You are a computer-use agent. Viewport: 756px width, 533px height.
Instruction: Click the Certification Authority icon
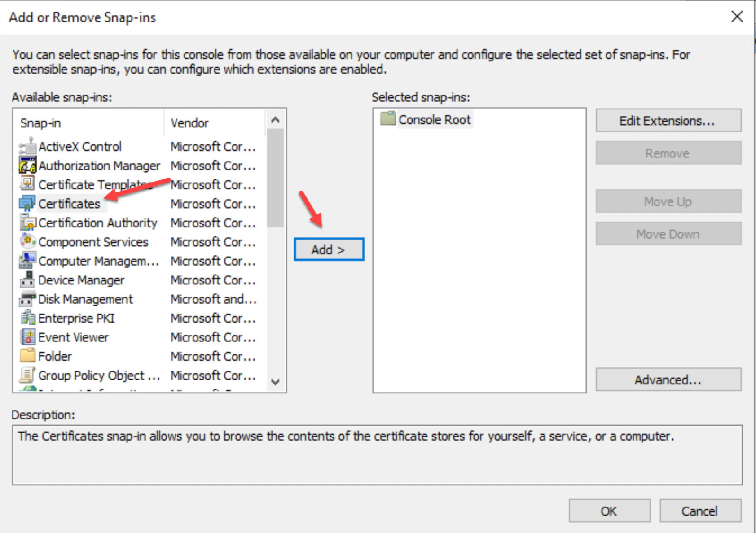pos(27,222)
